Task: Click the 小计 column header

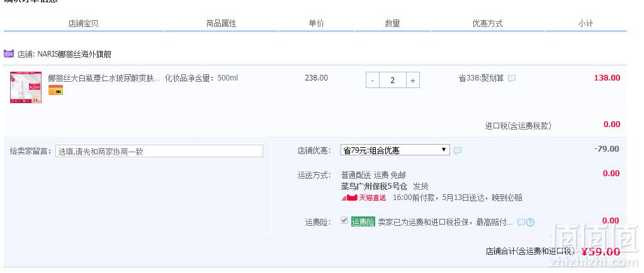Action: point(585,23)
